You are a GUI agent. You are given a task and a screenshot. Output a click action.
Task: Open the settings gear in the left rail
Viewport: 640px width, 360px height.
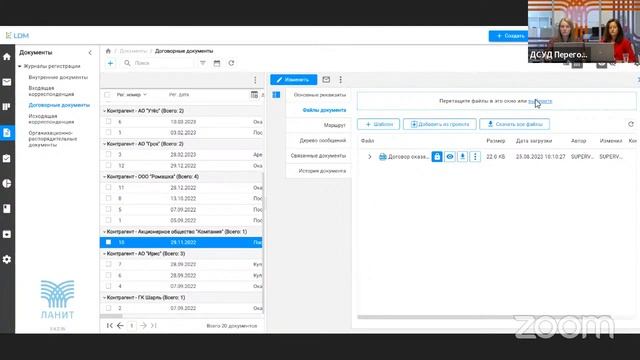7,259
